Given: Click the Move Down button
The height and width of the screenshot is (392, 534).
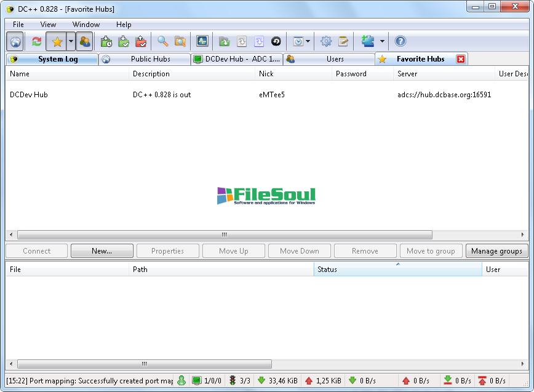Looking at the screenshot, I should click(x=300, y=251).
